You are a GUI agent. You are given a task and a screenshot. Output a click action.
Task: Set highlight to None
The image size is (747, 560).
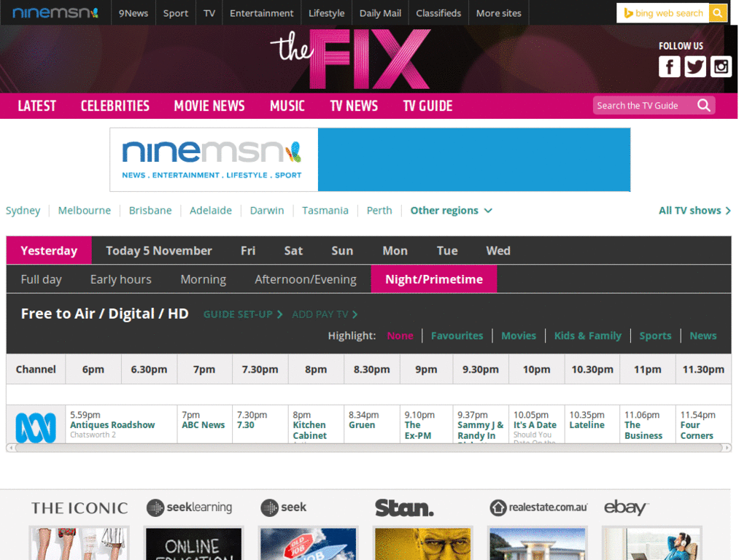coord(400,335)
